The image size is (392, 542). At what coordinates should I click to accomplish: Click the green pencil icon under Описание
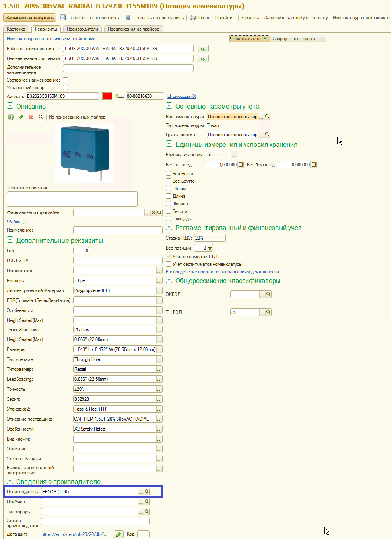tap(21, 117)
